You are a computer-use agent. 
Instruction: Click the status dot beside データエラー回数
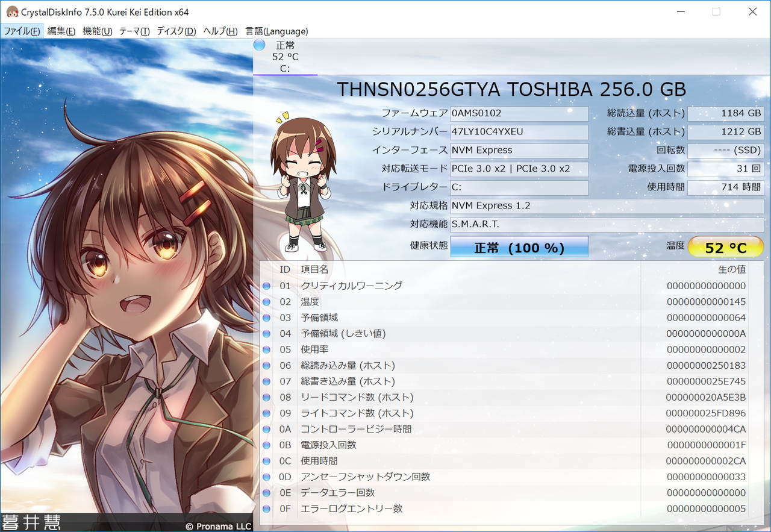(x=266, y=492)
